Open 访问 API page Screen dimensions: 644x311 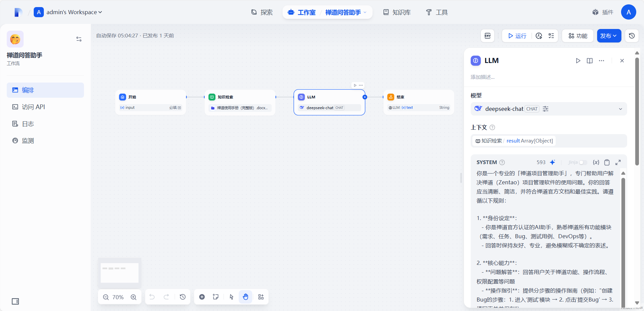45,107
